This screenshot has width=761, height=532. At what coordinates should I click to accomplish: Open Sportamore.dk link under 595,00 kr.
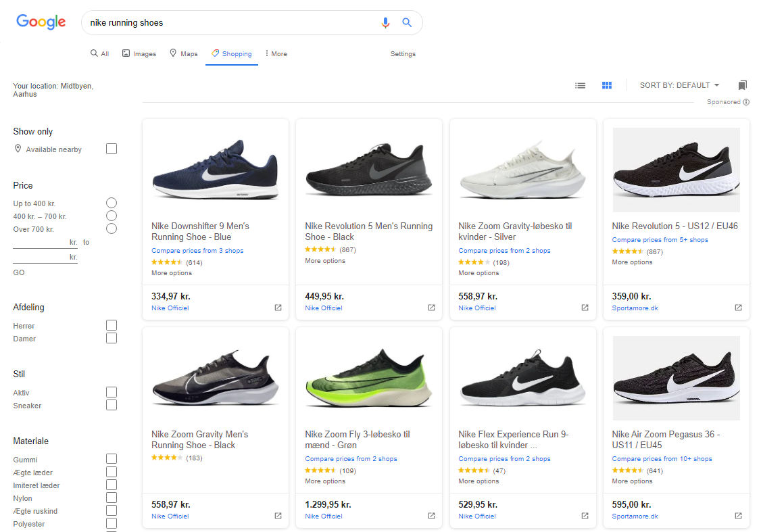635,516
